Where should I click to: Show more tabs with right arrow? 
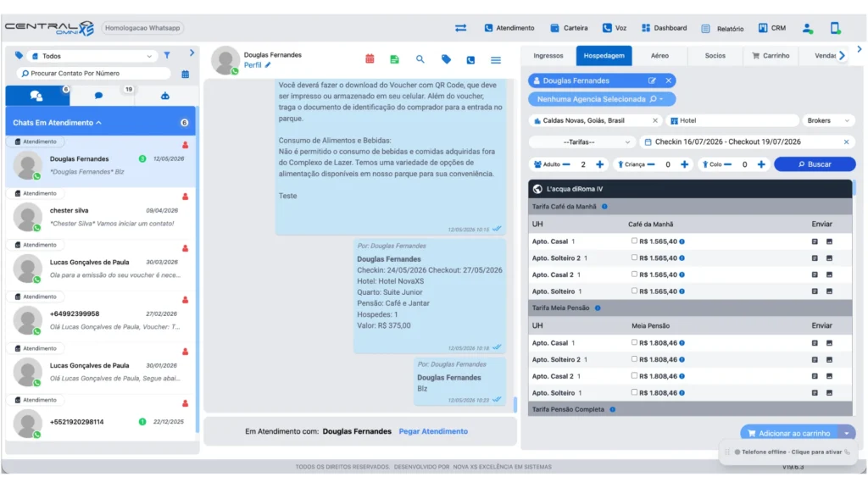coord(842,55)
